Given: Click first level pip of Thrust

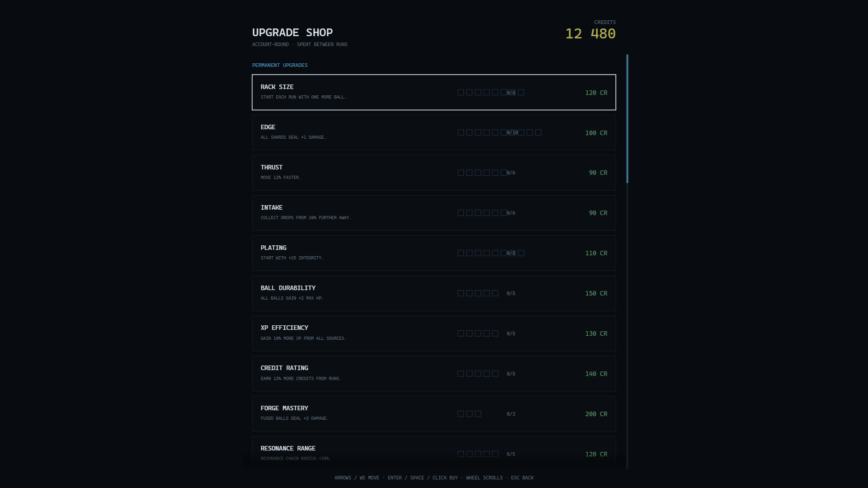Looking at the screenshot, I should (461, 173).
